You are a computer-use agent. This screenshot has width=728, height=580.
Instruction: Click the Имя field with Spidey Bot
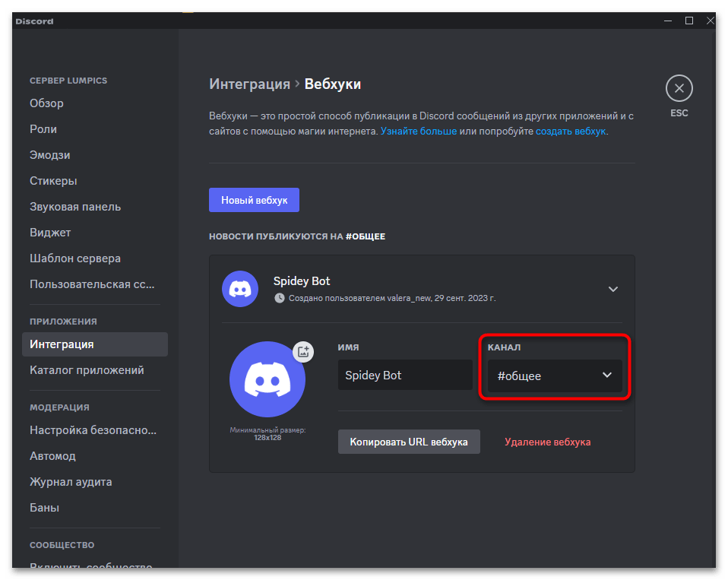[x=405, y=375]
